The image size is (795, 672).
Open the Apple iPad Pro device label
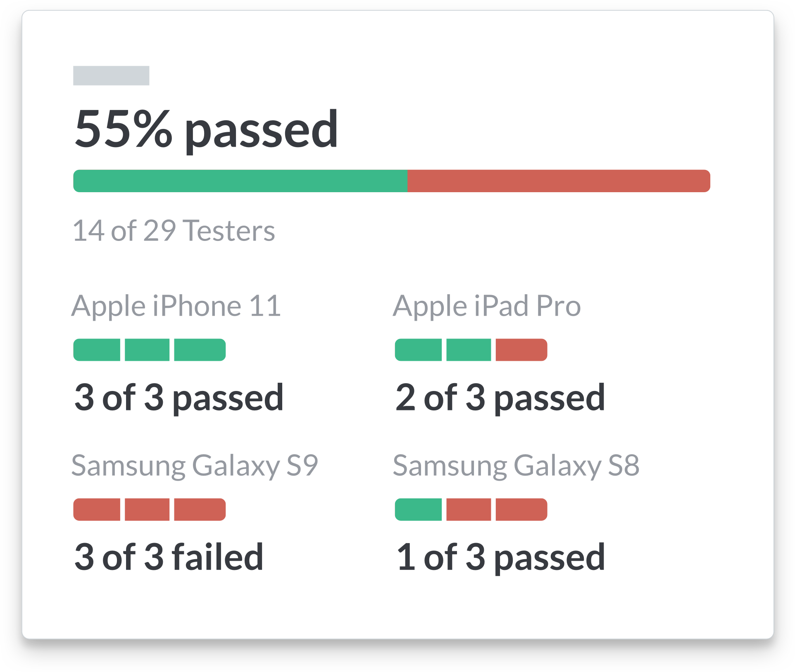pos(487,306)
